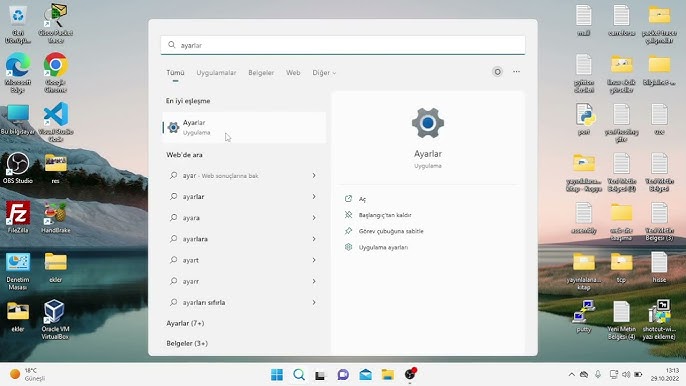Screen dimensions: 686x386
Task: Open File Explorer on the taskbar
Action: pos(388,375)
